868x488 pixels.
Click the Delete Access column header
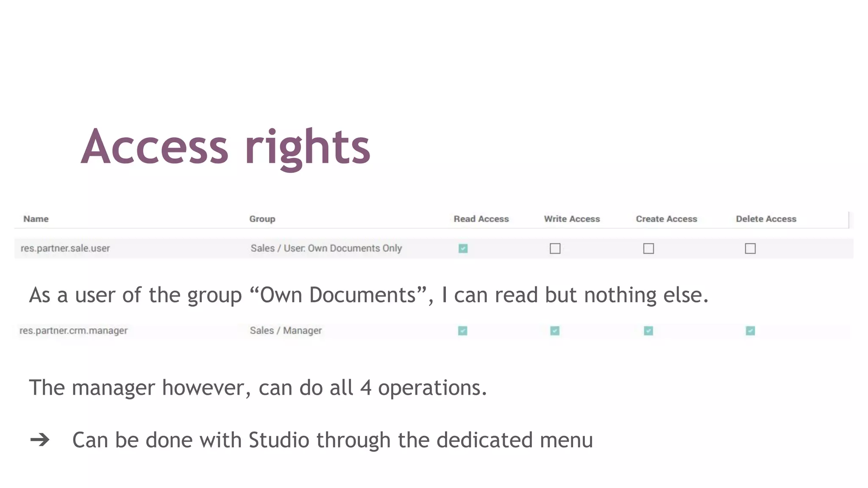[x=766, y=219]
